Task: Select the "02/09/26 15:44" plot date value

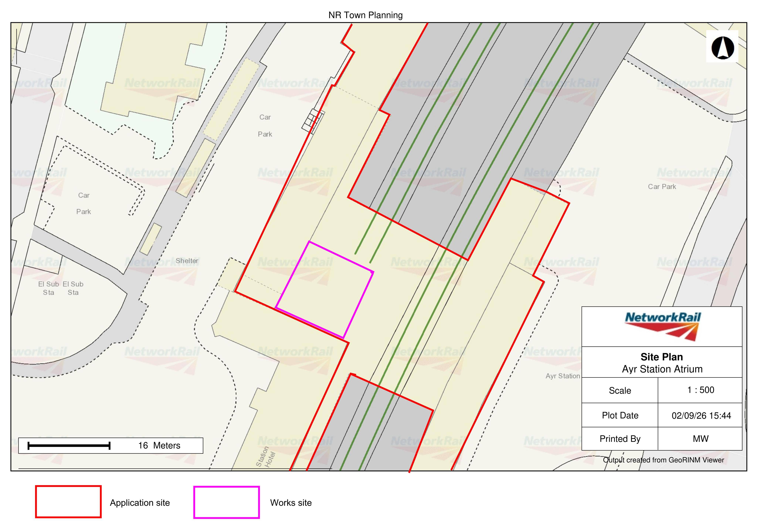Action: point(701,416)
